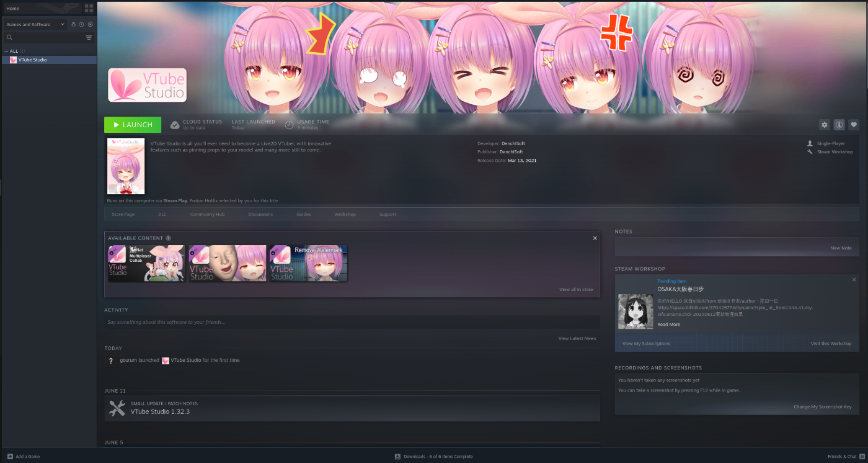Select VTube Studio in library list
Image resolution: width=868 pixels, height=463 pixels.
(x=50, y=60)
